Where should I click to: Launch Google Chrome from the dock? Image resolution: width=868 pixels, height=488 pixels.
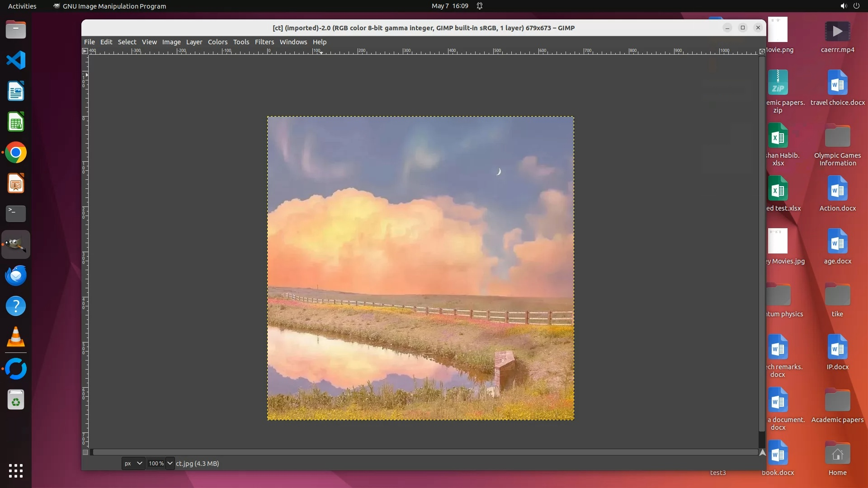[x=16, y=153]
